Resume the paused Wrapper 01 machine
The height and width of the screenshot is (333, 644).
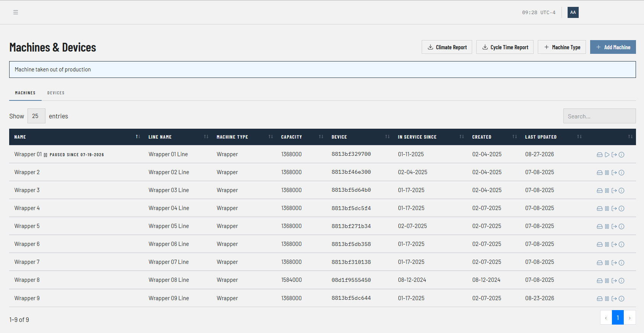(607, 155)
